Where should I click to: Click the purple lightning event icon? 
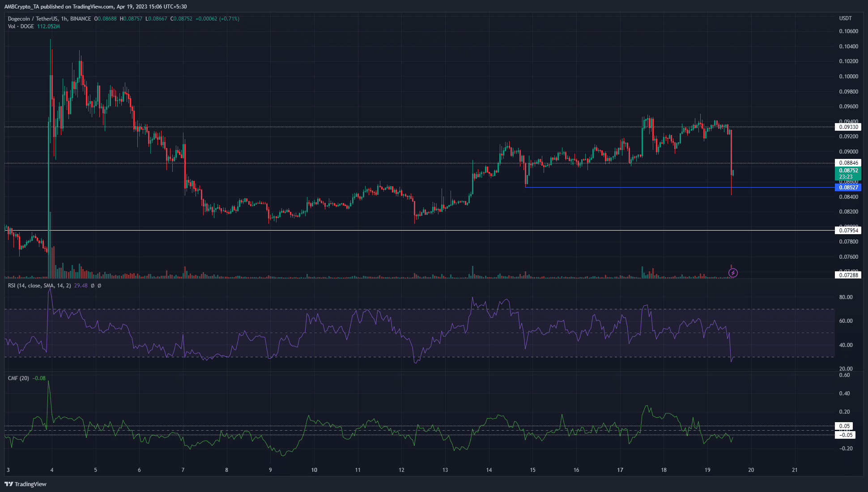coord(733,273)
